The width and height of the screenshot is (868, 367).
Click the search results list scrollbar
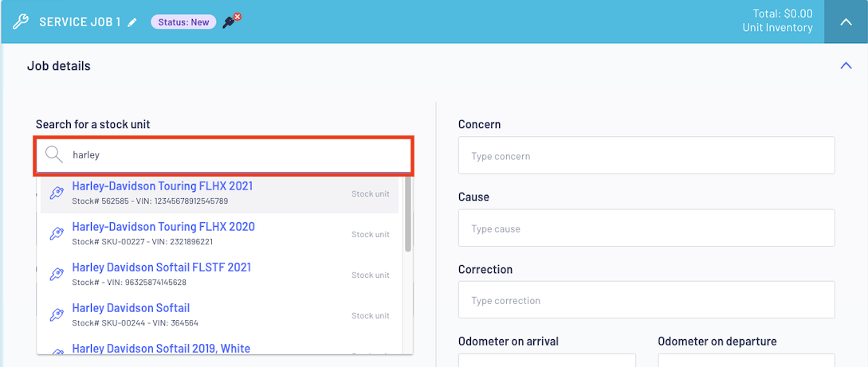tap(408, 213)
